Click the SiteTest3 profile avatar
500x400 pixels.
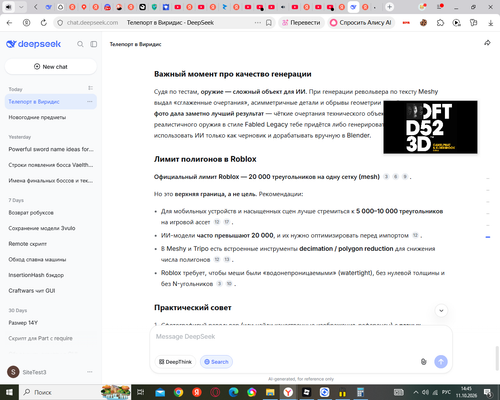(x=13, y=372)
